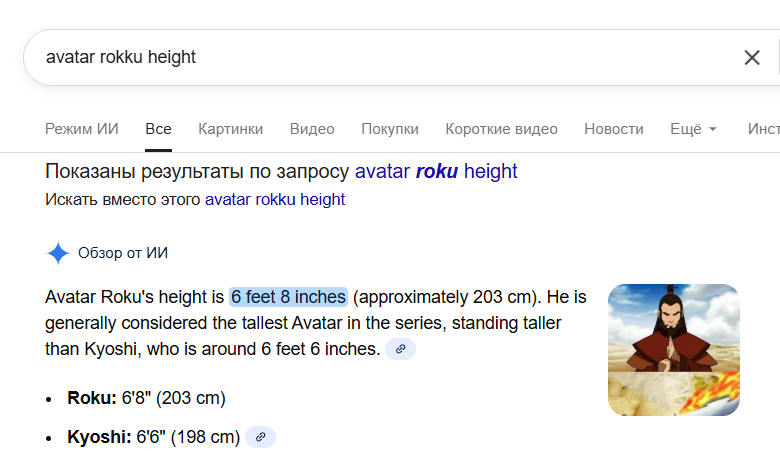The image size is (780, 455).
Task: Search instead for "avatar rokku height" link
Action: (x=275, y=199)
